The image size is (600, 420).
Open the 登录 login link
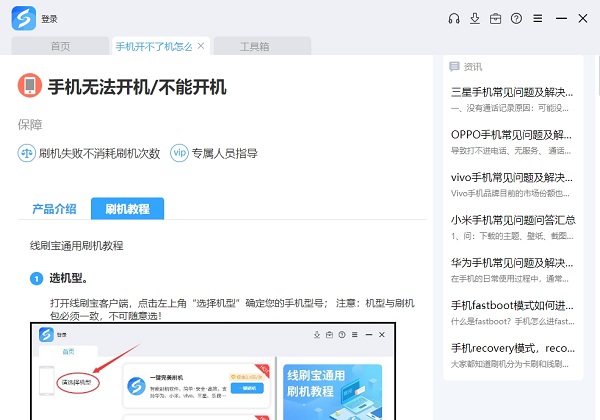point(49,19)
